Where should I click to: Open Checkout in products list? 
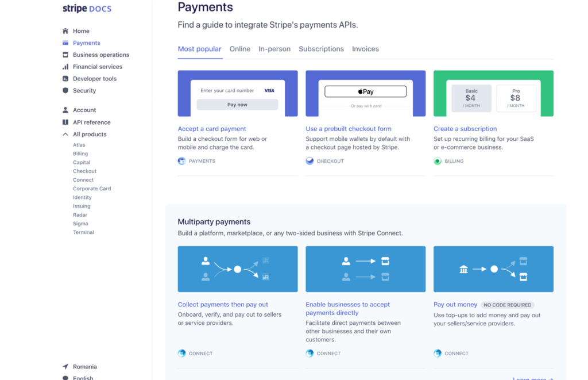85,171
